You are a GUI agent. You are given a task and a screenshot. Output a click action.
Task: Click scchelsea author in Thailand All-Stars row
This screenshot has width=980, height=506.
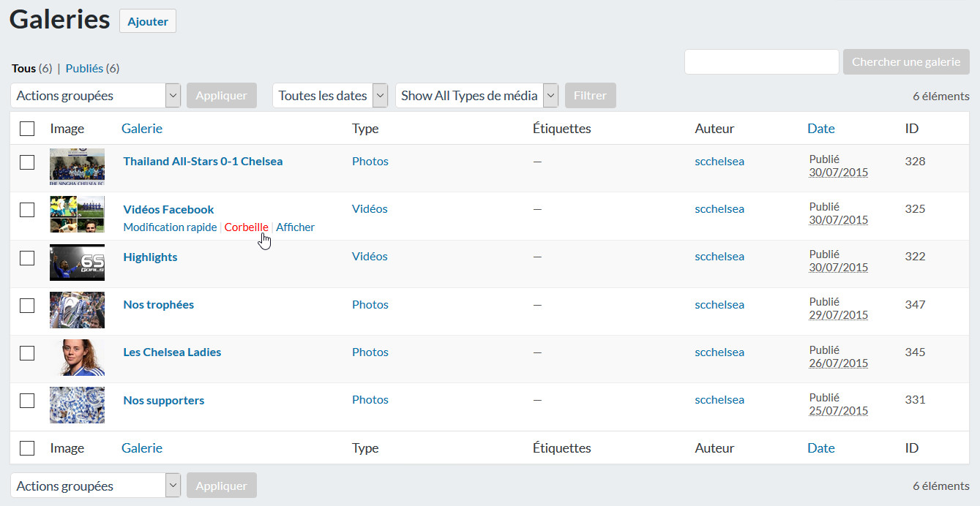click(x=719, y=161)
